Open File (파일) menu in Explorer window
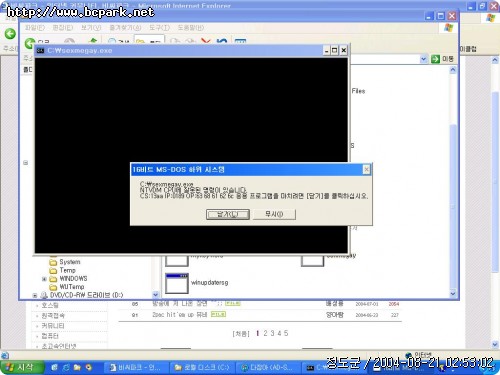This screenshot has width=500, height=375. (35, 28)
